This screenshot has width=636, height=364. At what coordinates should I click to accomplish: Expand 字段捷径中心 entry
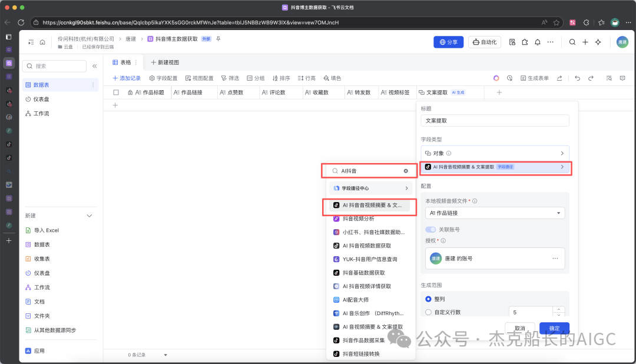(371, 188)
